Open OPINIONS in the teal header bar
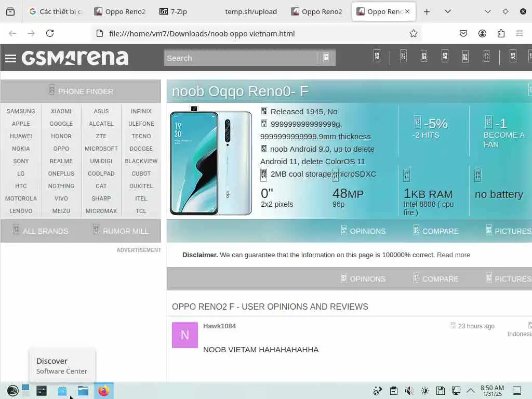 (x=363, y=231)
